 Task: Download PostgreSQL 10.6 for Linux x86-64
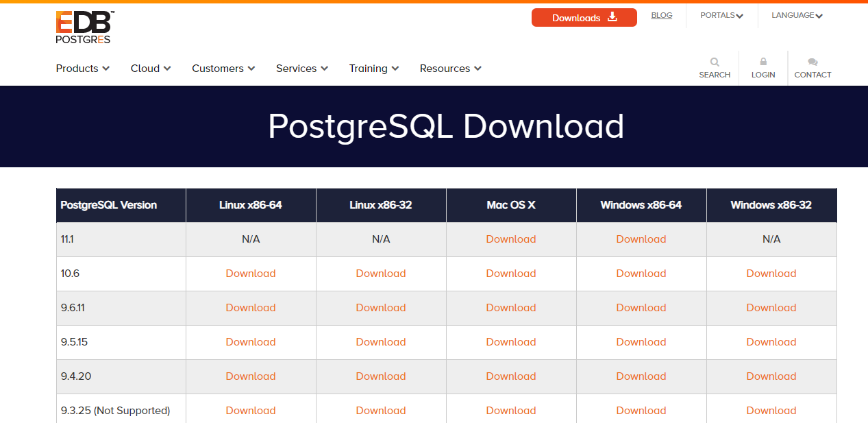pyautogui.click(x=251, y=273)
